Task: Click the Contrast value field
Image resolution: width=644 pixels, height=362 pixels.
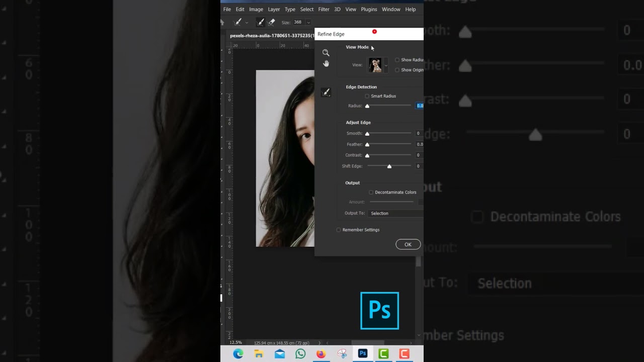Action: pos(420,155)
